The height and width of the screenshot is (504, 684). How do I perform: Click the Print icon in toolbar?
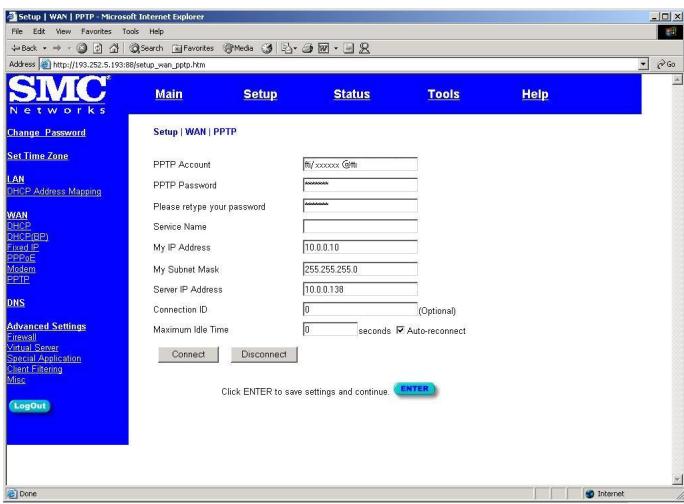coord(308,48)
